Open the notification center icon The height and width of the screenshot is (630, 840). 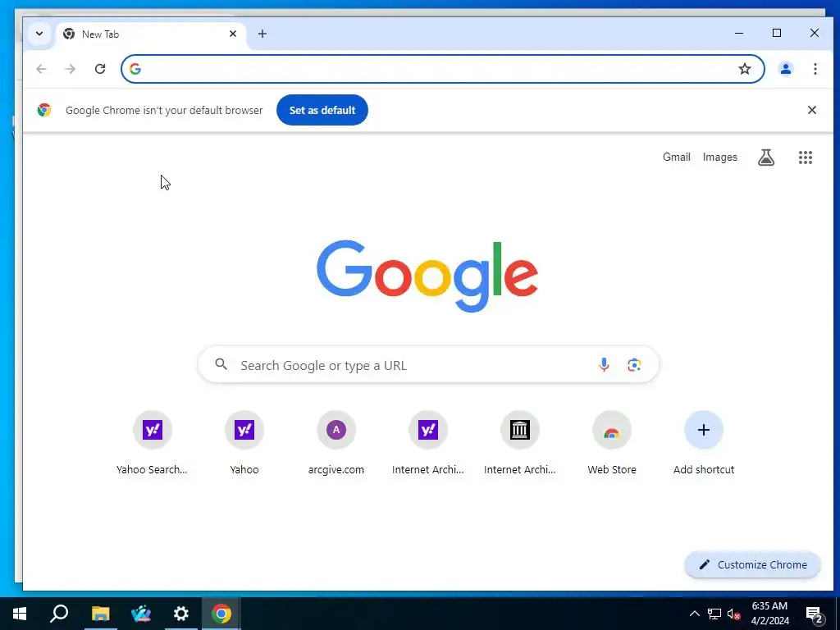coord(815,614)
